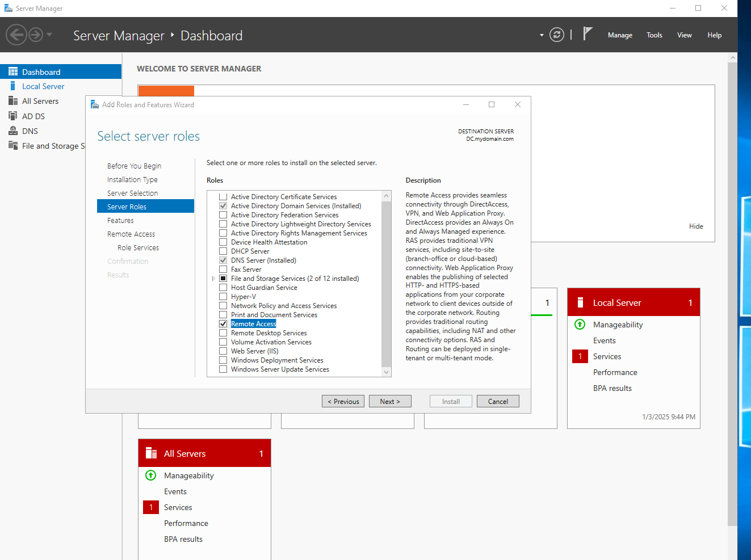Check Active Directory Lightweight Directory Services
Viewport: 751px width, 560px height.
[223, 224]
